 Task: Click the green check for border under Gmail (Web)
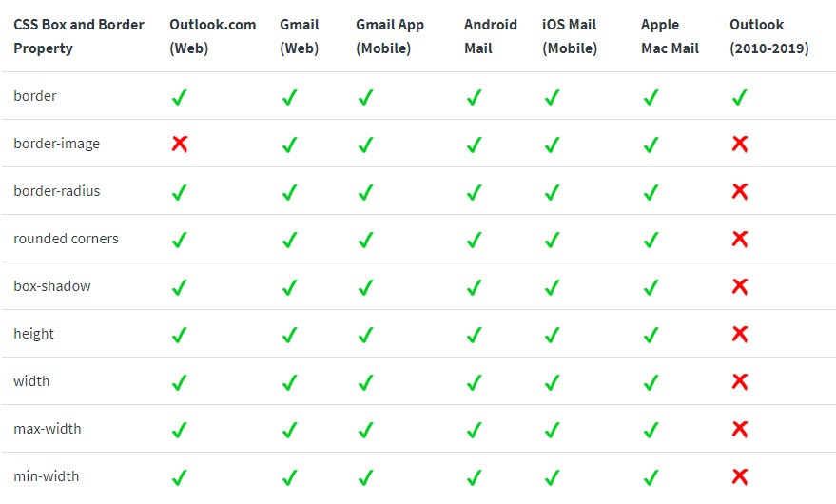point(289,98)
